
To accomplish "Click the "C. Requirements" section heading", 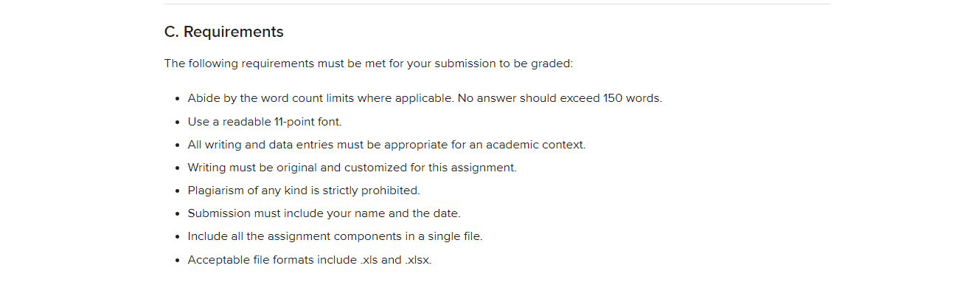I will pyautogui.click(x=223, y=32).
